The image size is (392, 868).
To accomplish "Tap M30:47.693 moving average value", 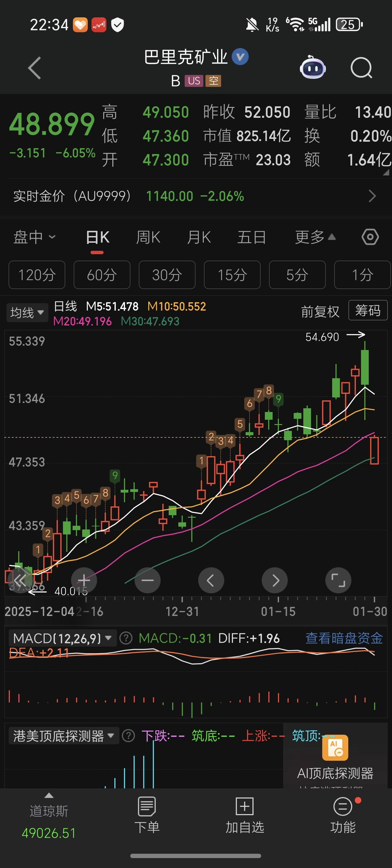I will click(x=150, y=321).
